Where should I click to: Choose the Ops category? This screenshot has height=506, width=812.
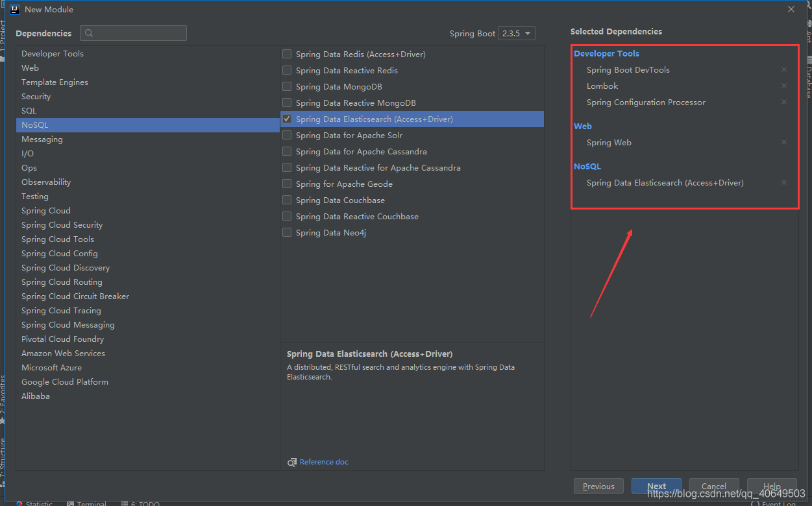(148, 167)
